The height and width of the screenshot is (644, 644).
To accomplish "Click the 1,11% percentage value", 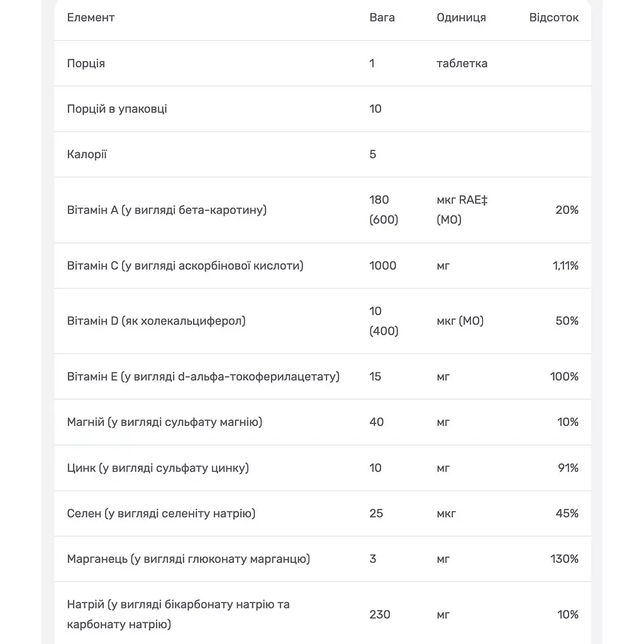I will click(x=565, y=266).
